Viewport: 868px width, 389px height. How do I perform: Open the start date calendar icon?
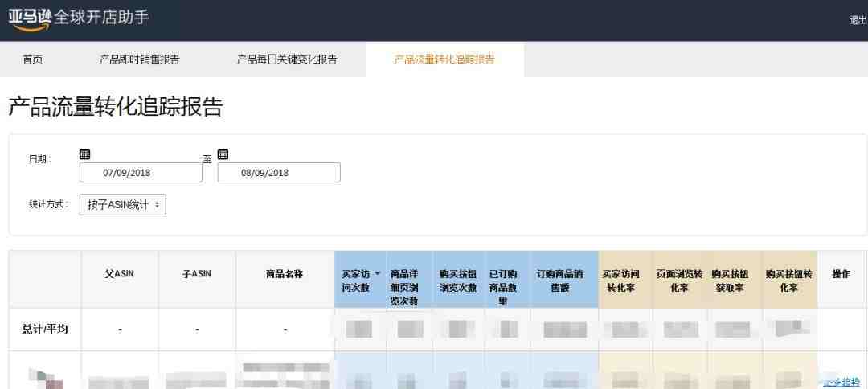coord(84,154)
